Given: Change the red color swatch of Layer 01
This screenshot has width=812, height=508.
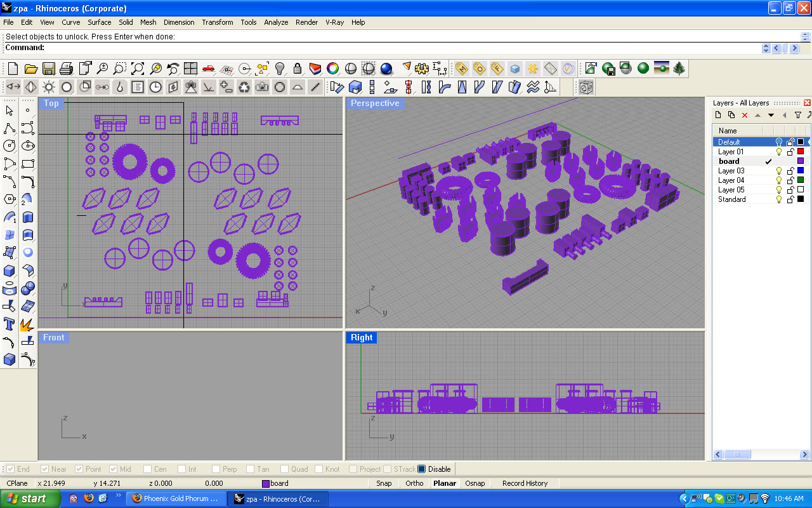Looking at the screenshot, I should [801, 152].
